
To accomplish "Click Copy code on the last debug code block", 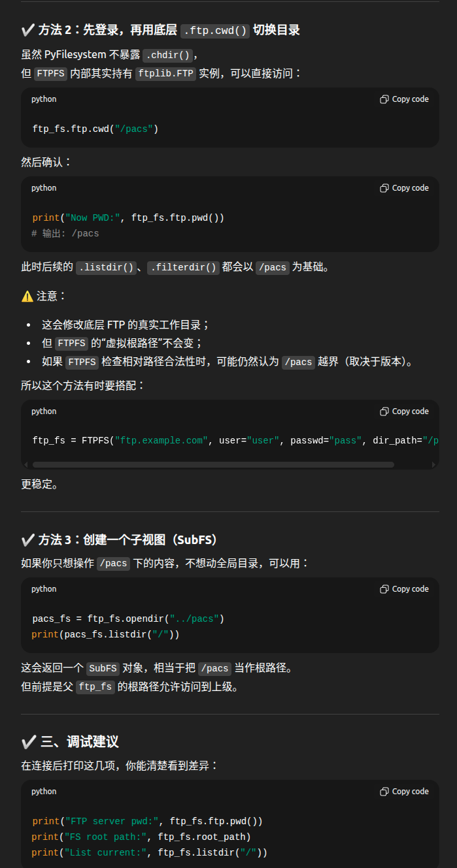I will coord(409,791).
